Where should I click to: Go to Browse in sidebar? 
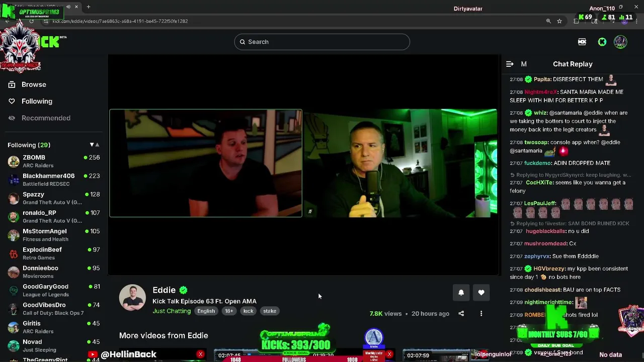click(x=34, y=84)
